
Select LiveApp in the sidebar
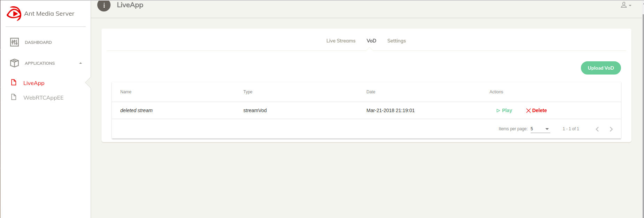tap(34, 83)
